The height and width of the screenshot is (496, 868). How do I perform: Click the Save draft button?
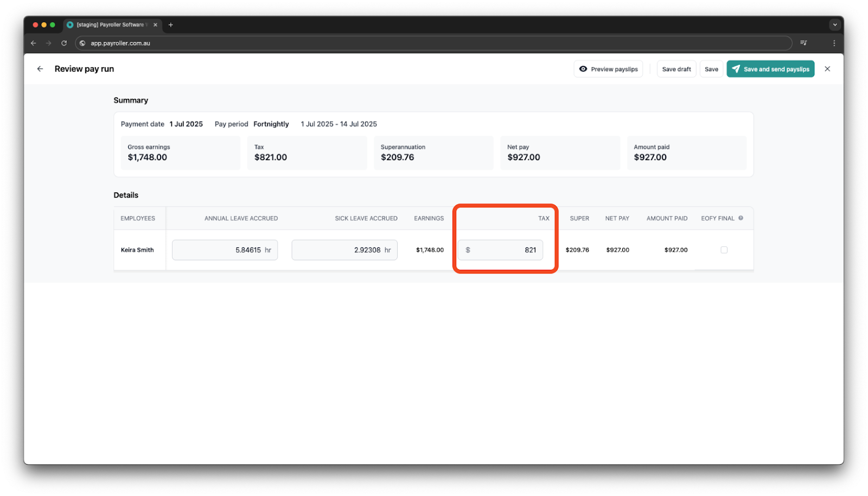[676, 69]
